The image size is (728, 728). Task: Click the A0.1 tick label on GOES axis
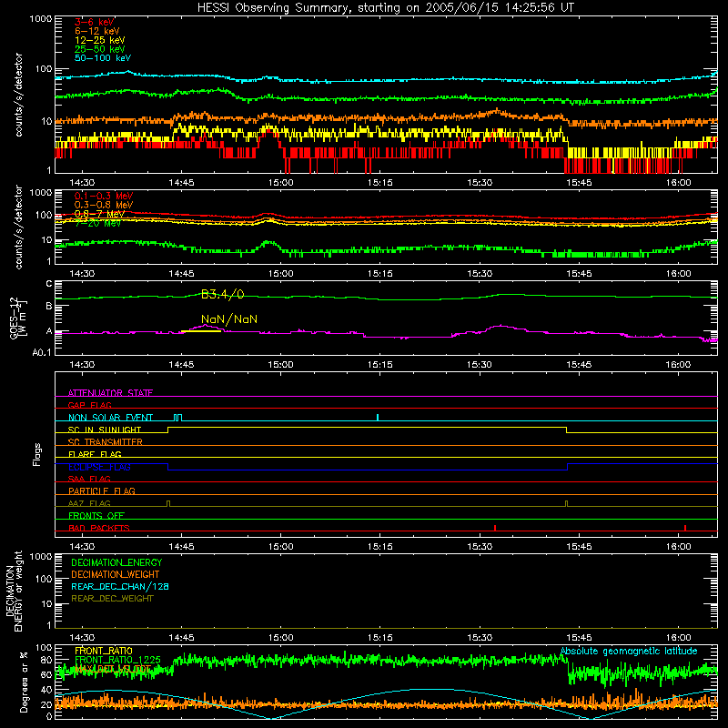[x=42, y=353]
